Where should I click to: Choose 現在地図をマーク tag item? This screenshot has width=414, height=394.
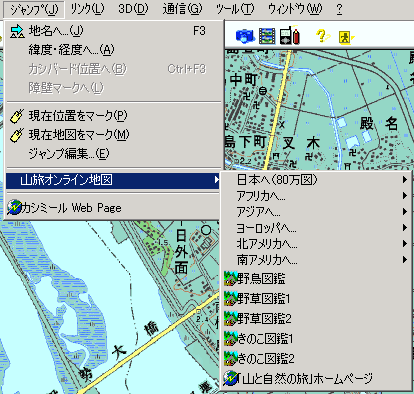(113, 135)
